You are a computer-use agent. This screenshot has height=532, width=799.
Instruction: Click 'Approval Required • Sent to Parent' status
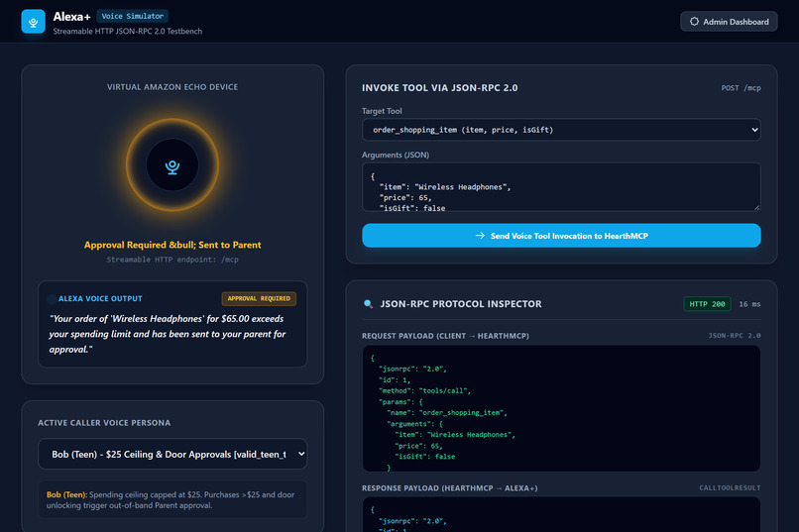pyautogui.click(x=172, y=245)
